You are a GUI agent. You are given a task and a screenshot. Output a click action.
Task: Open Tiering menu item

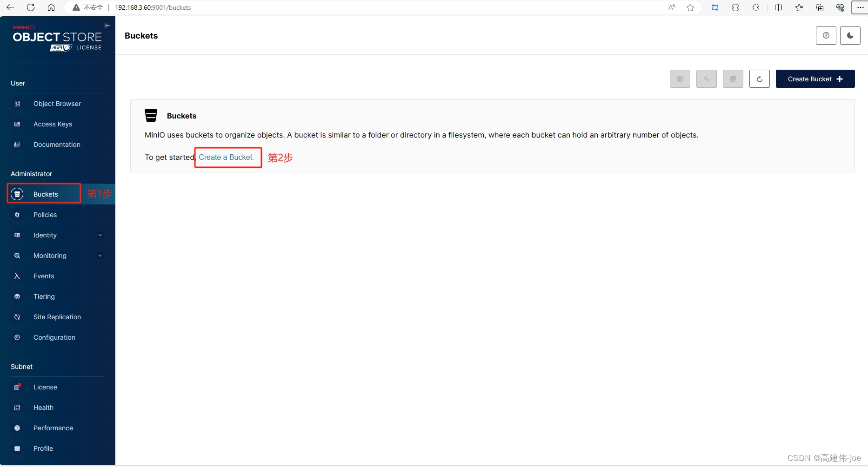pyautogui.click(x=57, y=296)
